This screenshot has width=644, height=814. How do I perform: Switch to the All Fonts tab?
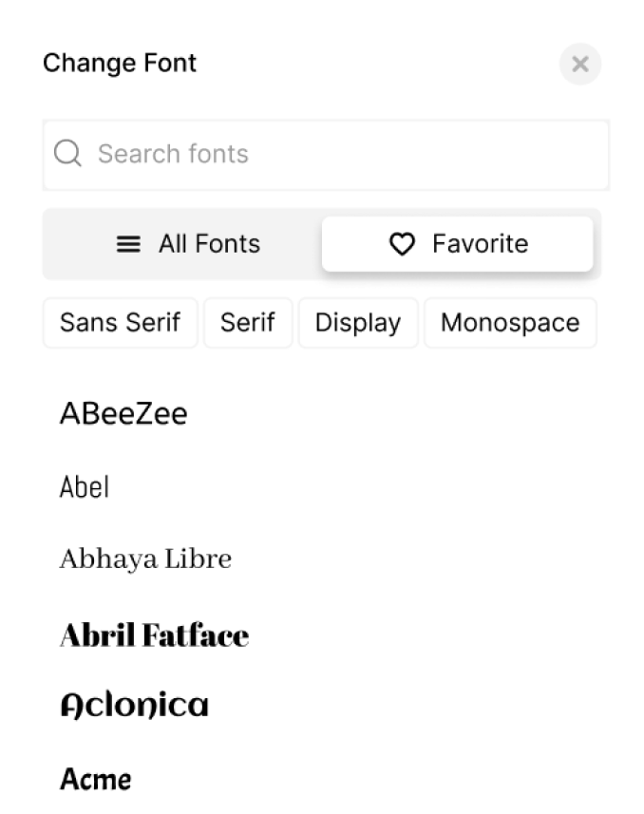pos(187,244)
